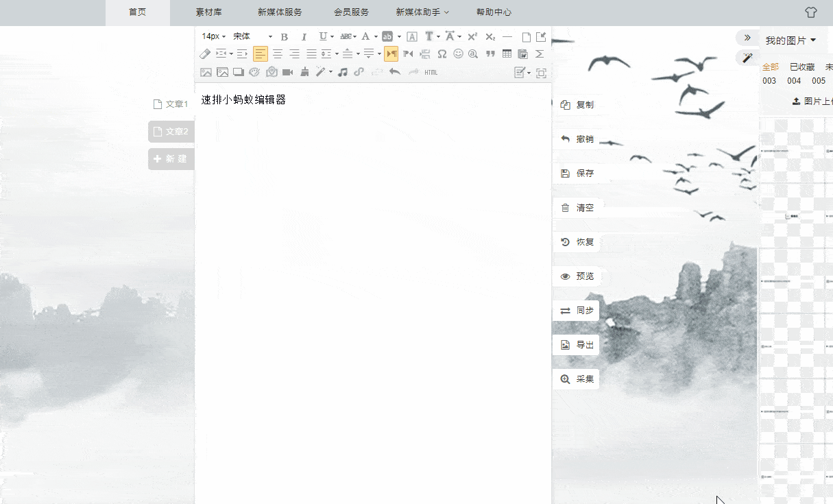
Task: Open the 宋体 font family dropdown
Action: [252, 36]
